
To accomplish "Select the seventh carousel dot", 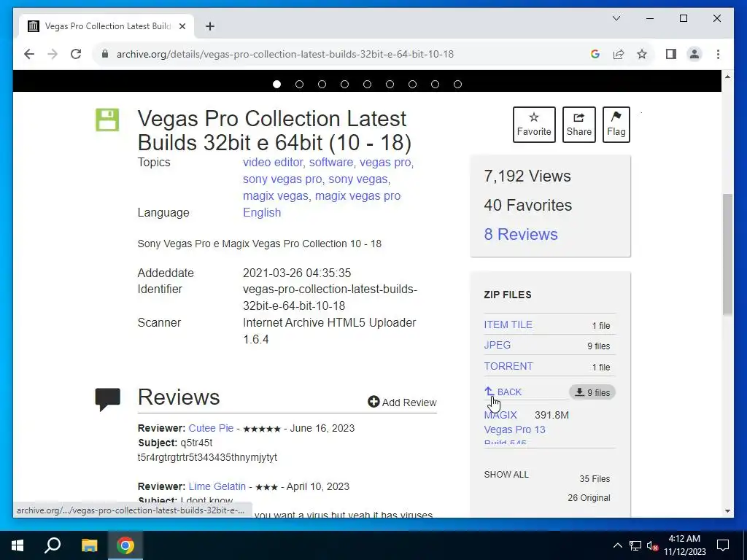I will click(x=413, y=85).
